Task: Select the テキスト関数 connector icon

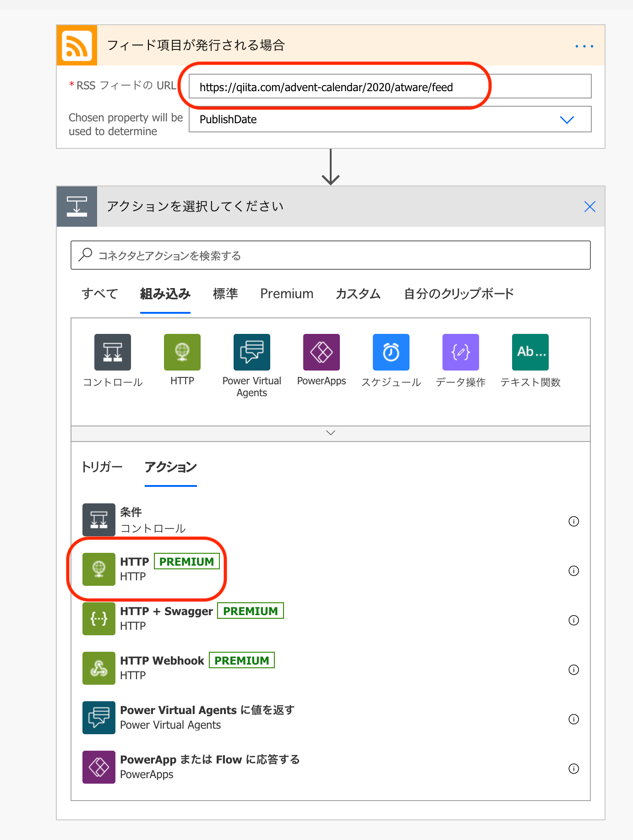Action: tap(530, 352)
